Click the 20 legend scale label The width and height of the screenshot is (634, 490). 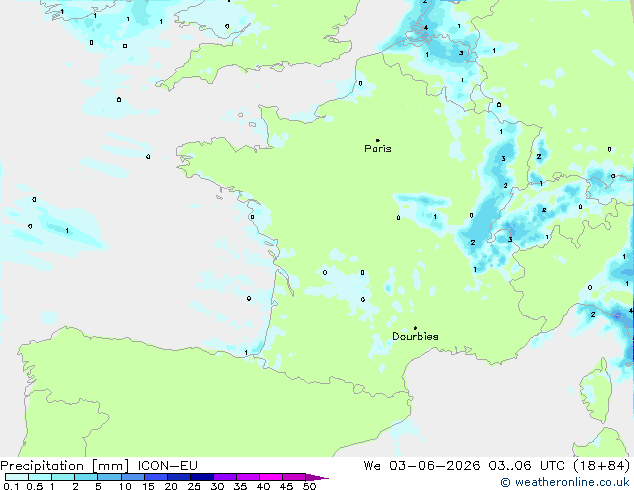171,486
